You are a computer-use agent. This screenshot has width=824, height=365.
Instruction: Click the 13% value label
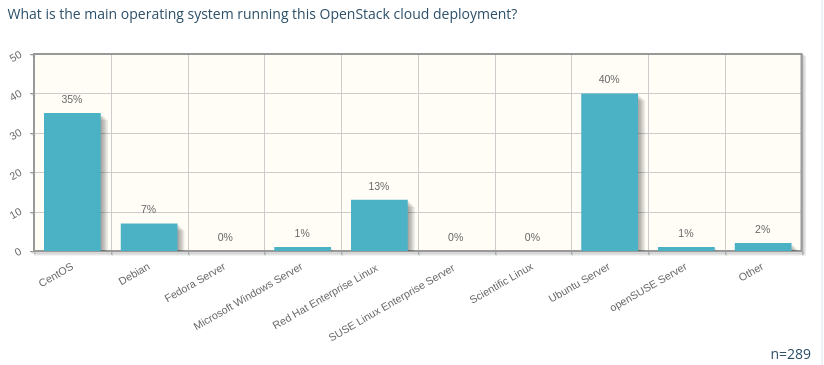(379, 186)
